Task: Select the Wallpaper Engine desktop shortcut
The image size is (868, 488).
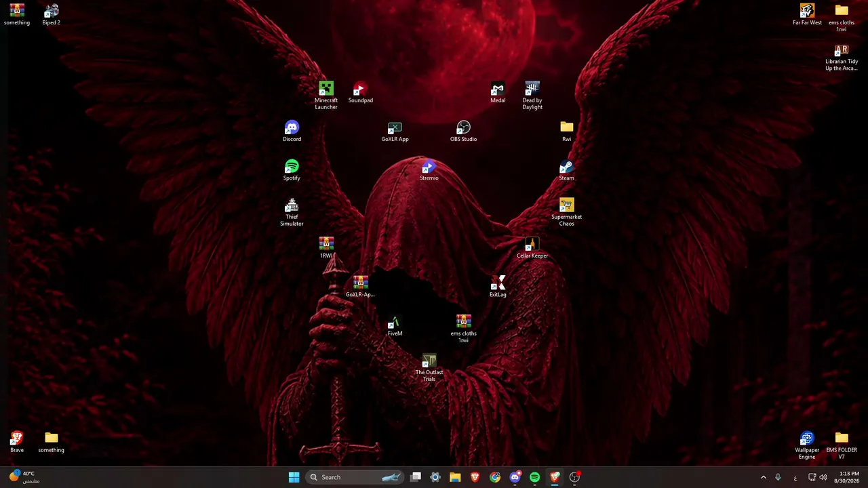Action: coord(807,445)
